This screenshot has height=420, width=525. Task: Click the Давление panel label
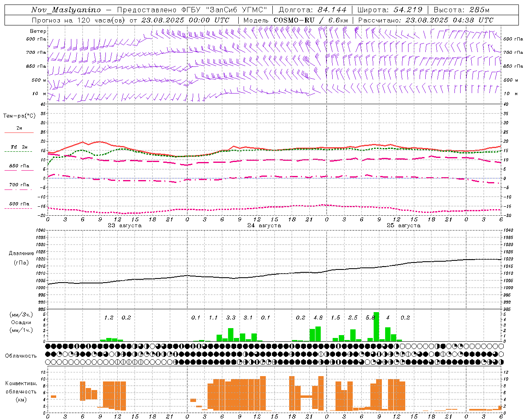point(21,253)
